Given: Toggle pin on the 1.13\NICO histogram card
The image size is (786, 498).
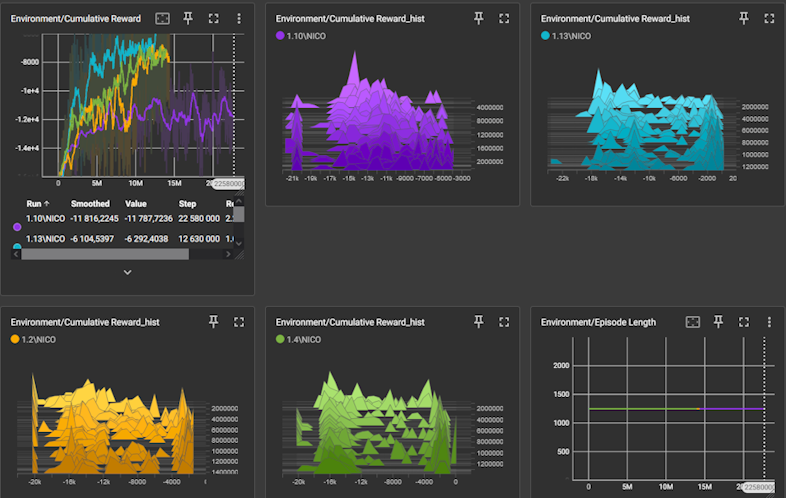Looking at the screenshot, I should click(x=743, y=18).
